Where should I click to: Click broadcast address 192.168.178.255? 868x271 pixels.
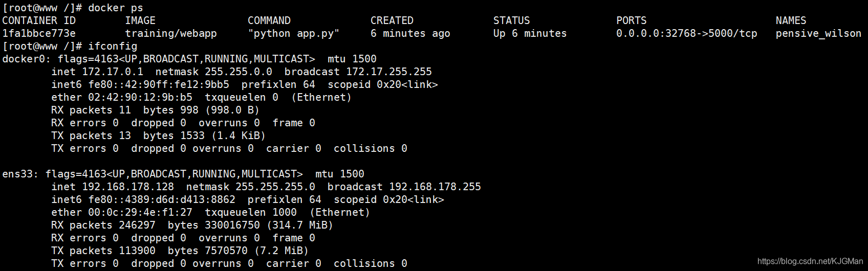coord(435,187)
